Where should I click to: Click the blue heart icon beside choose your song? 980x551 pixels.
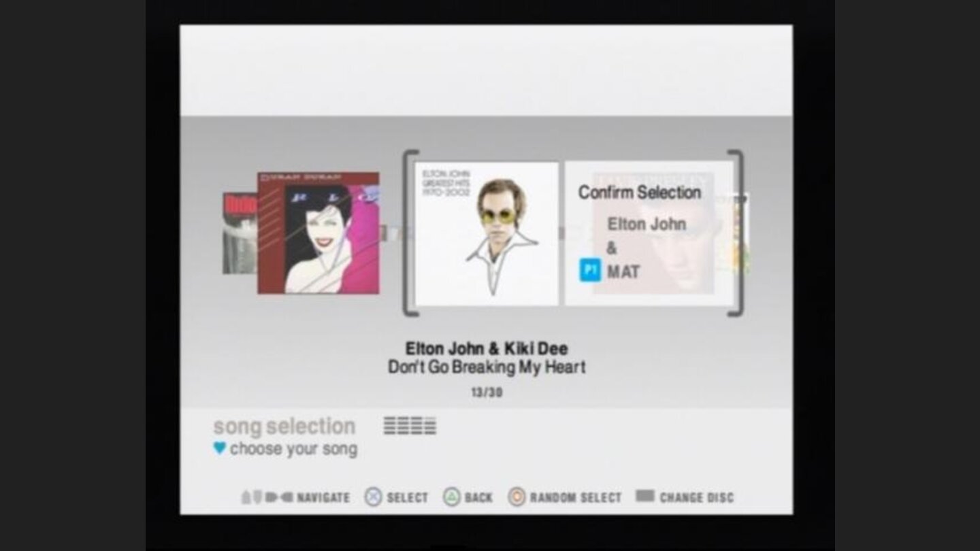coord(219,448)
